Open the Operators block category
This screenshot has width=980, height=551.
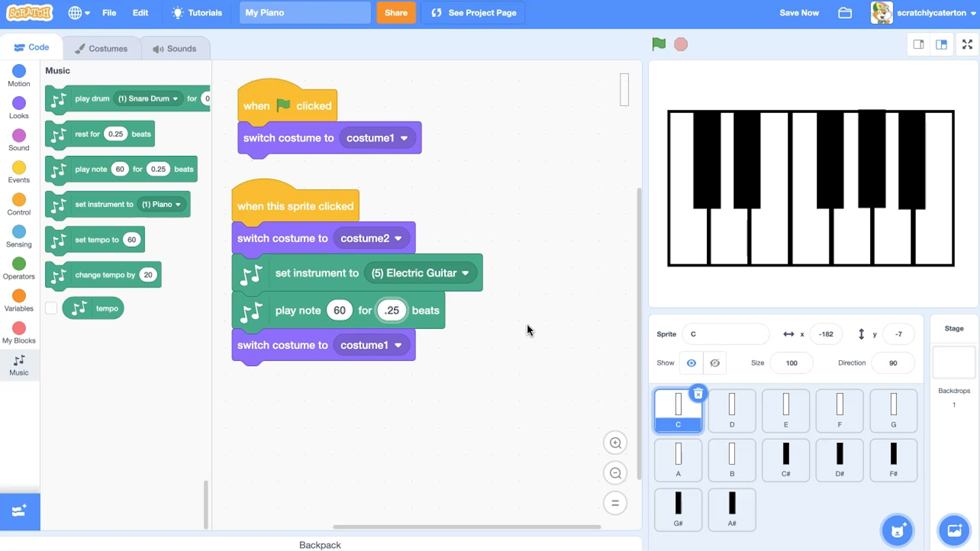tap(19, 269)
